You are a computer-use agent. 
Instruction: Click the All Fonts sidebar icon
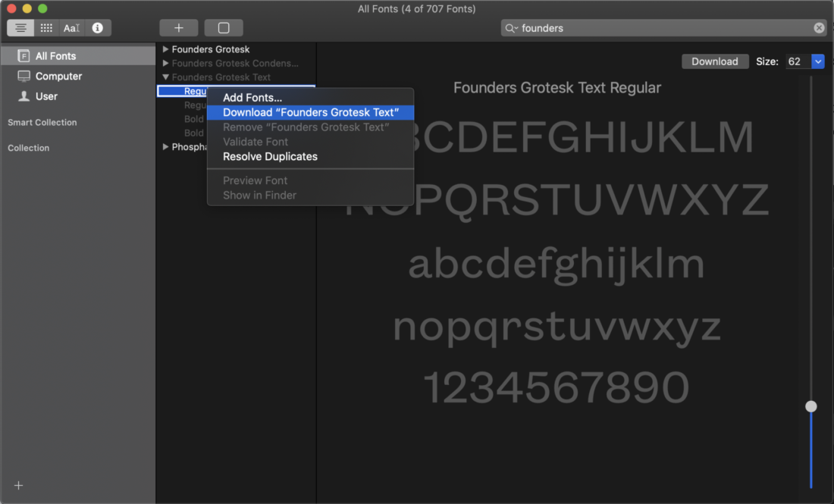24,56
